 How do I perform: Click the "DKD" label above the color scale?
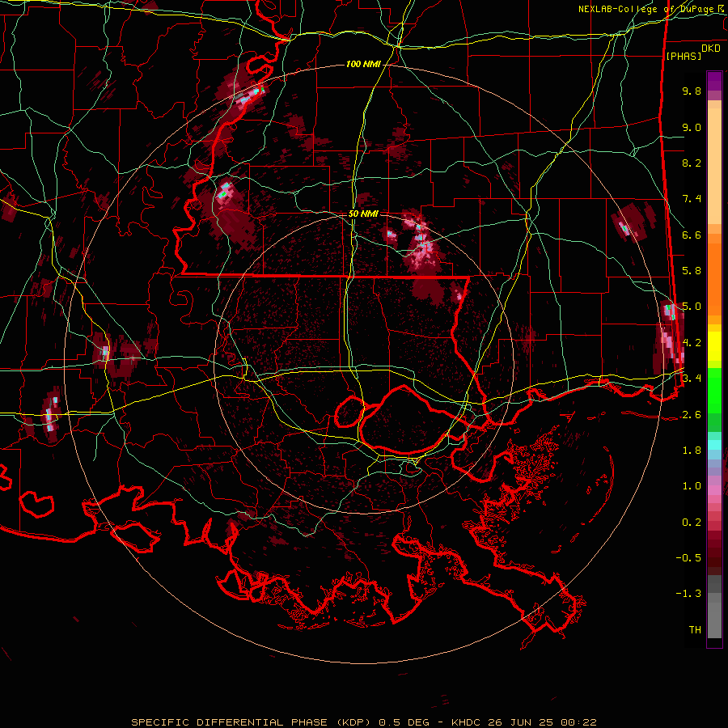[711, 49]
